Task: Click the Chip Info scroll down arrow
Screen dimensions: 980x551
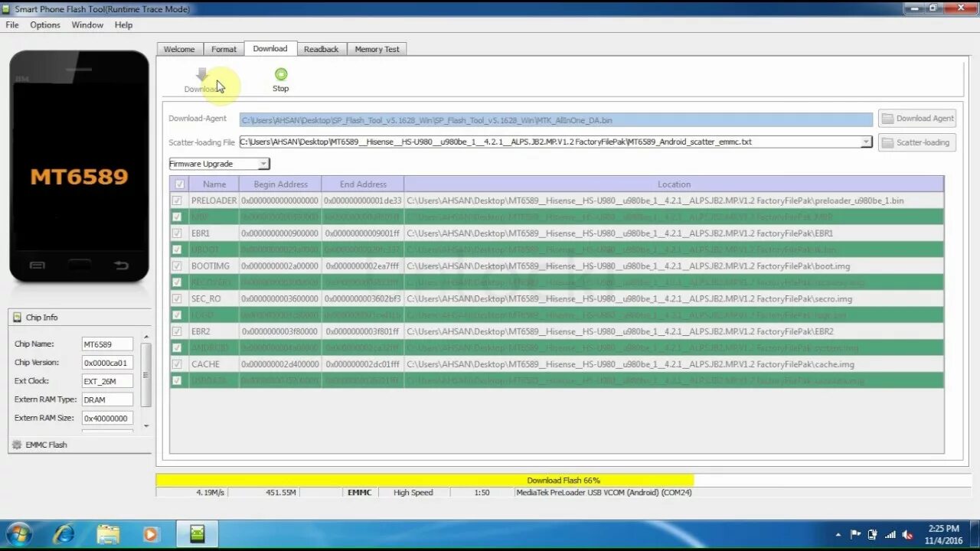Action: tap(146, 426)
